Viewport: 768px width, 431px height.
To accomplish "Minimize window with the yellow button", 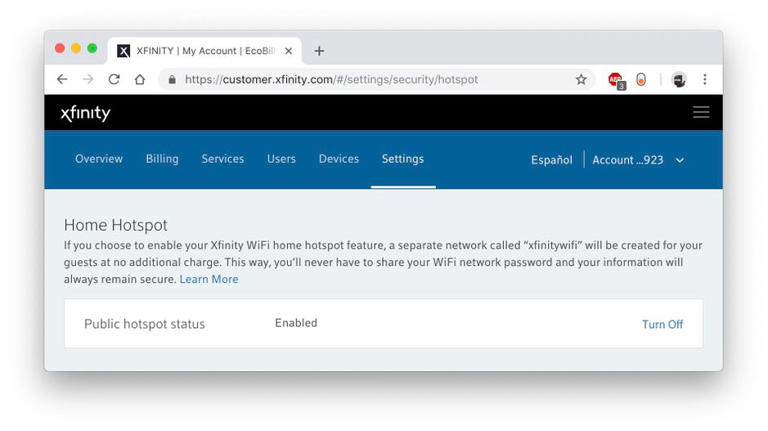I will [x=76, y=48].
